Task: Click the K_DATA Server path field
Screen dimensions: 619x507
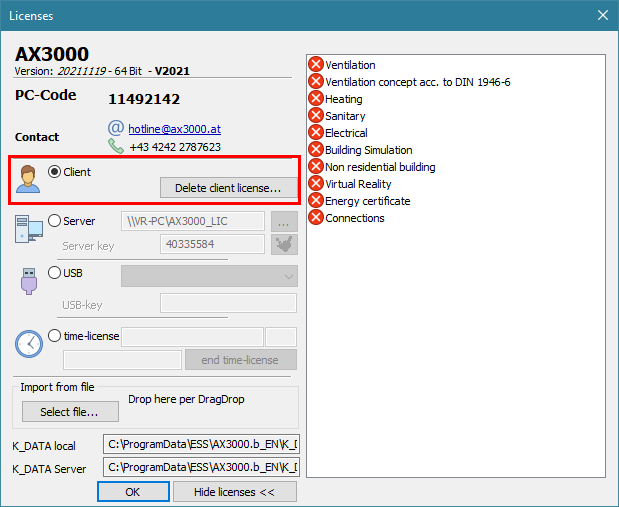Action: tap(201, 467)
